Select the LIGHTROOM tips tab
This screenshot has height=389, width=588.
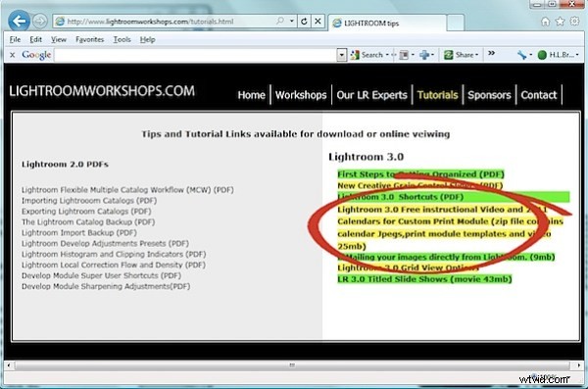[387, 24]
